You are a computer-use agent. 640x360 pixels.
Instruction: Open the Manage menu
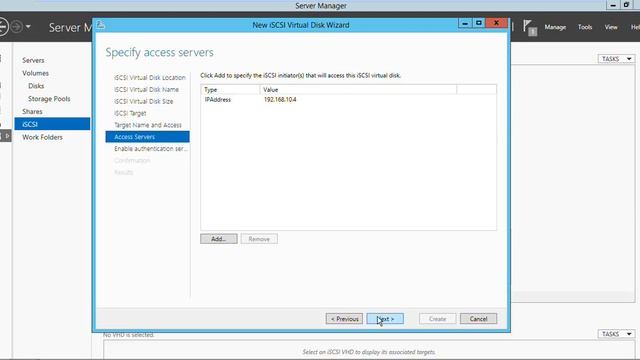pyautogui.click(x=555, y=27)
